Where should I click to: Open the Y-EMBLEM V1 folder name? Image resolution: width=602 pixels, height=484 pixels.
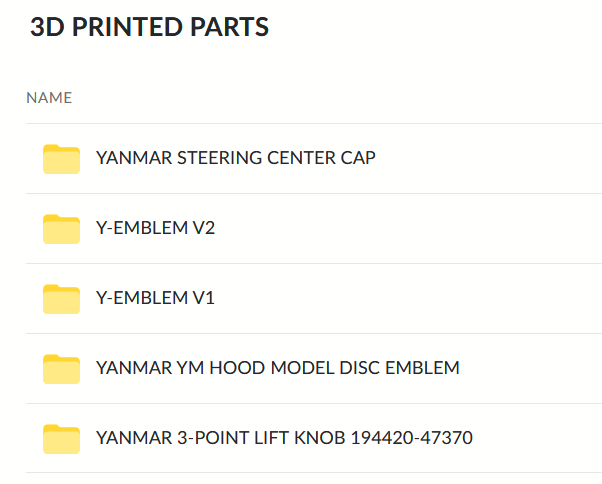pyautogui.click(x=155, y=298)
